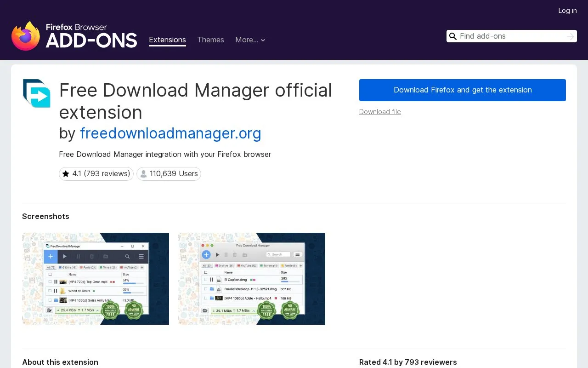Click the Download file link
This screenshot has width=588, height=368.
pyautogui.click(x=380, y=112)
